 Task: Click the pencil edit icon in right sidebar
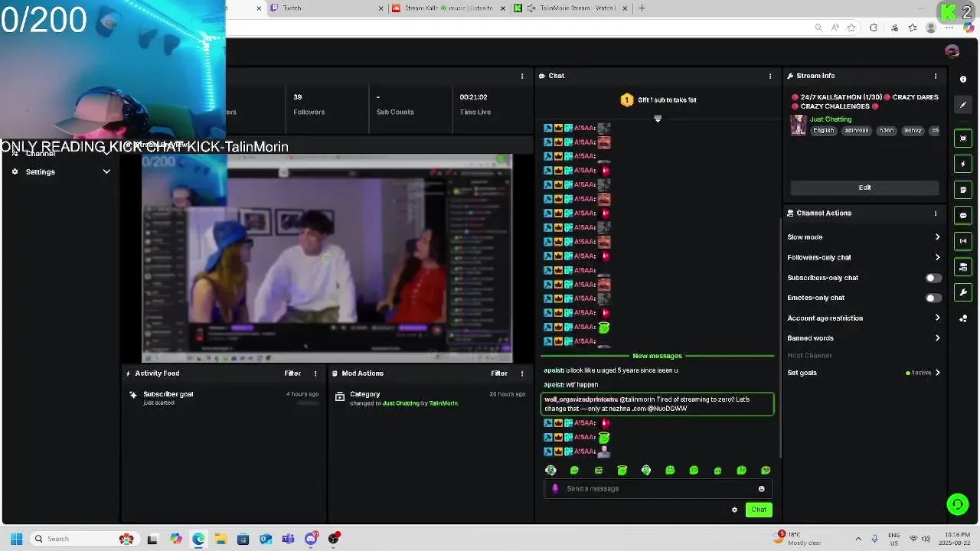[963, 105]
